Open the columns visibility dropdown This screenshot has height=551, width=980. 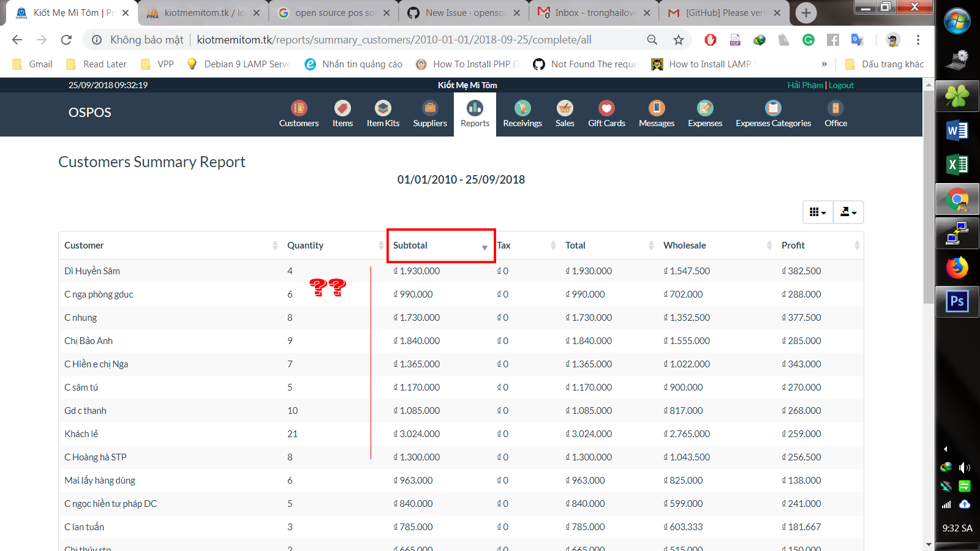818,212
